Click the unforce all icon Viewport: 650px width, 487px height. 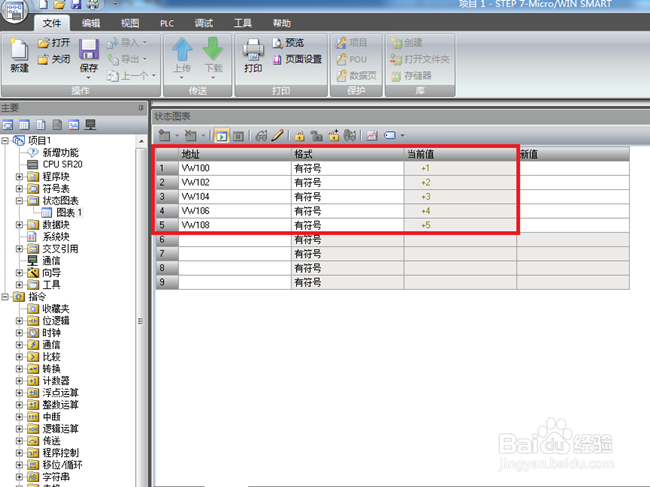pyautogui.click(x=333, y=136)
